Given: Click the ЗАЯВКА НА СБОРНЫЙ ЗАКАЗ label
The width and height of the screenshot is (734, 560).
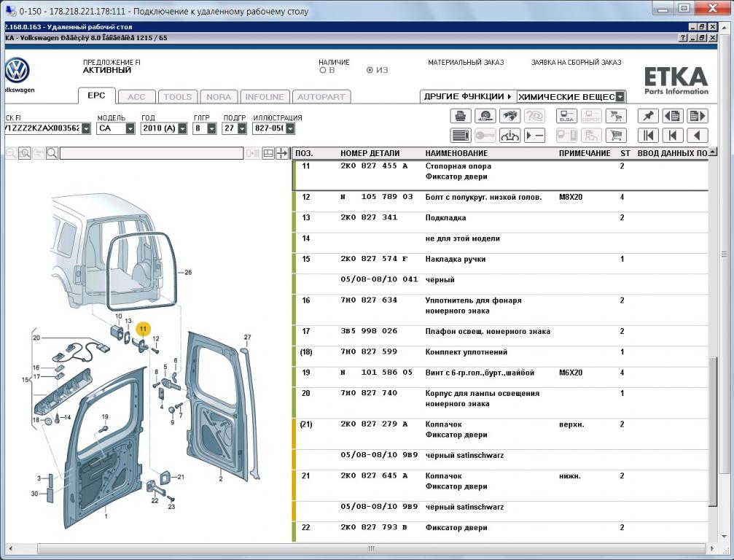Looking at the screenshot, I should (x=577, y=62).
